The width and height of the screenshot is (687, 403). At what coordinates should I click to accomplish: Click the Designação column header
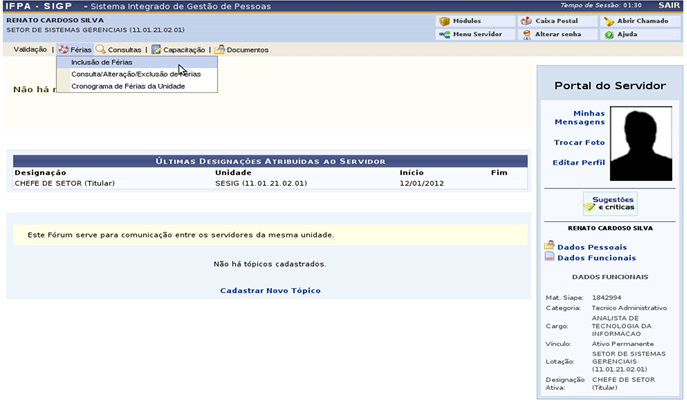(40, 173)
